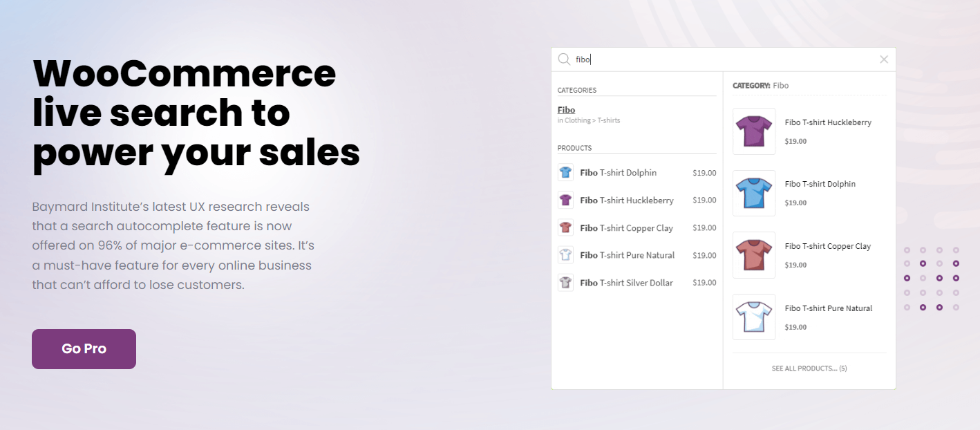Screen dimensions: 980x430
Task: Click into the search field containing 'fibo'
Action: (x=723, y=59)
